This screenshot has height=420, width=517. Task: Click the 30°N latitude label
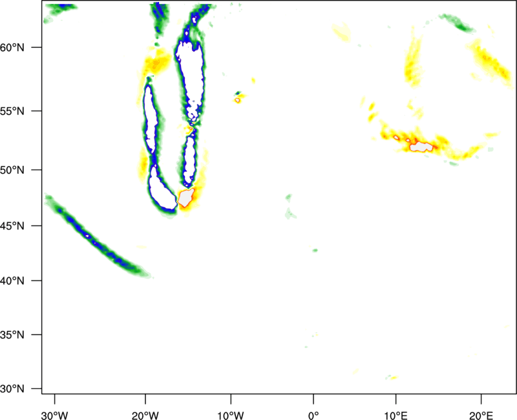12,389
